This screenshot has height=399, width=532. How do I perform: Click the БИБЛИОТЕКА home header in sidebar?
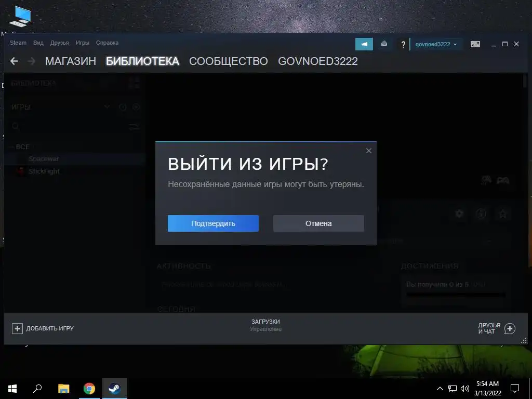pos(34,83)
